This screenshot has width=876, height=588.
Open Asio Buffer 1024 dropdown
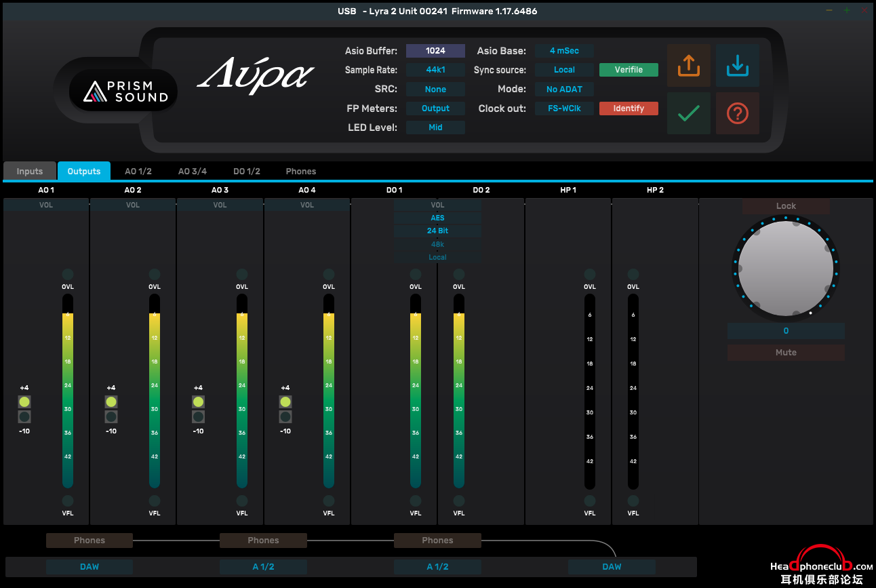435,51
